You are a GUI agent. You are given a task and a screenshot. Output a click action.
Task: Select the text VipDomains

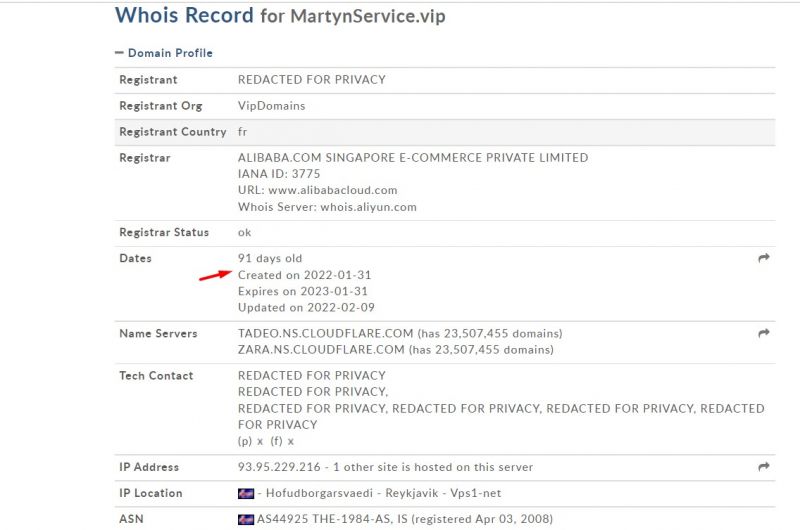271,106
